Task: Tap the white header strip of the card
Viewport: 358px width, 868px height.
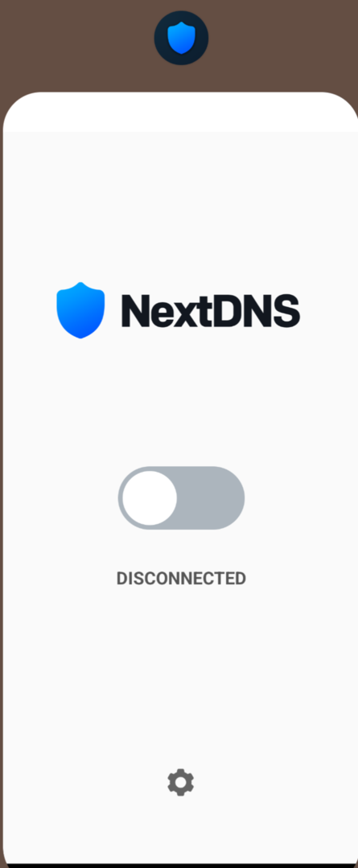Action: coord(181,113)
